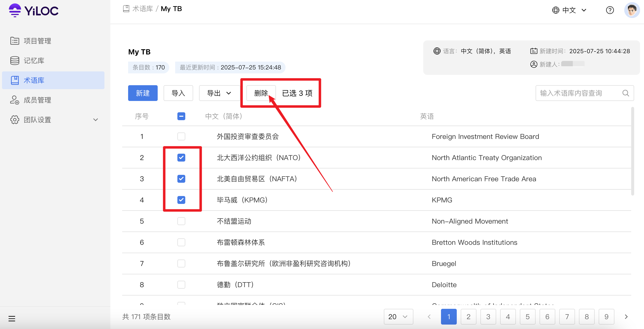Click the Bruegel cell

point(444,263)
